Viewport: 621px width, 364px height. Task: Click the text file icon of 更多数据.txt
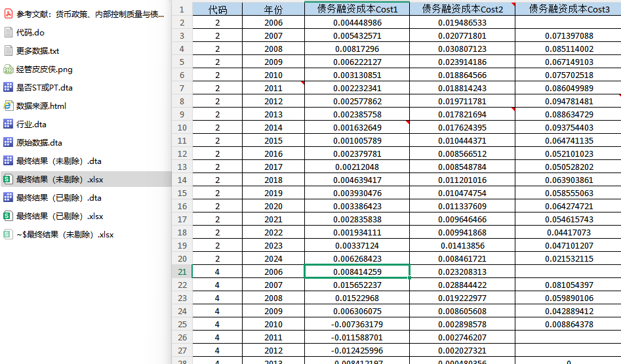click(9, 51)
